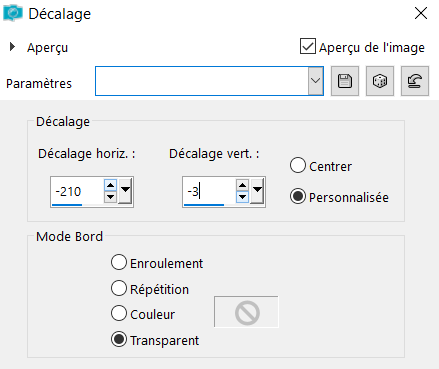Click the PaintShop app icon in title bar
This screenshot has width=439, height=369.
tap(13, 13)
